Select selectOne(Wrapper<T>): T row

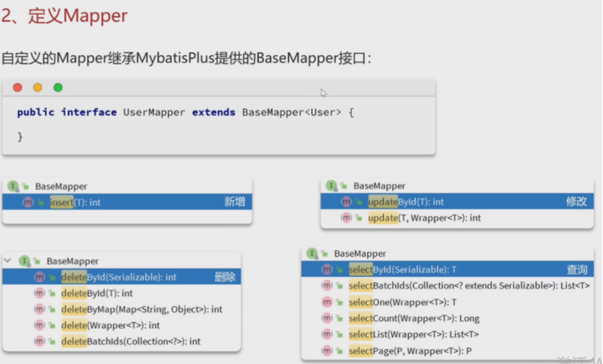pyautogui.click(x=448, y=302)
